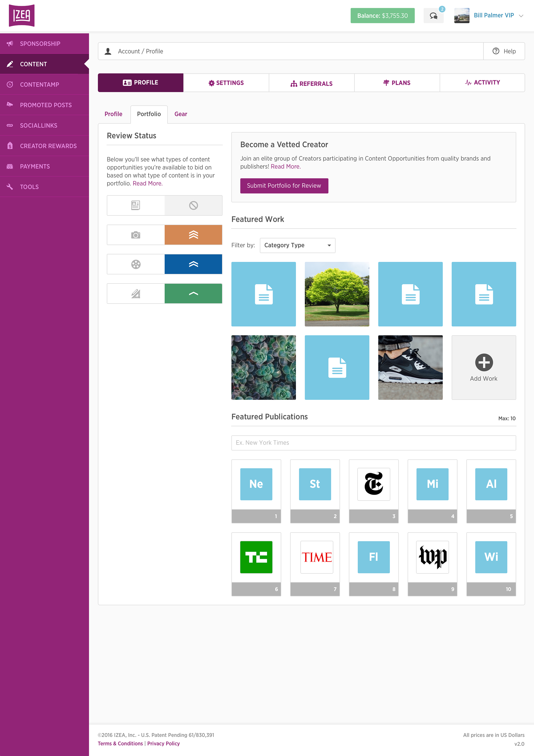
Task: Click the camera photo content icon
Action: pyautogui.click(x=135, y=235)
